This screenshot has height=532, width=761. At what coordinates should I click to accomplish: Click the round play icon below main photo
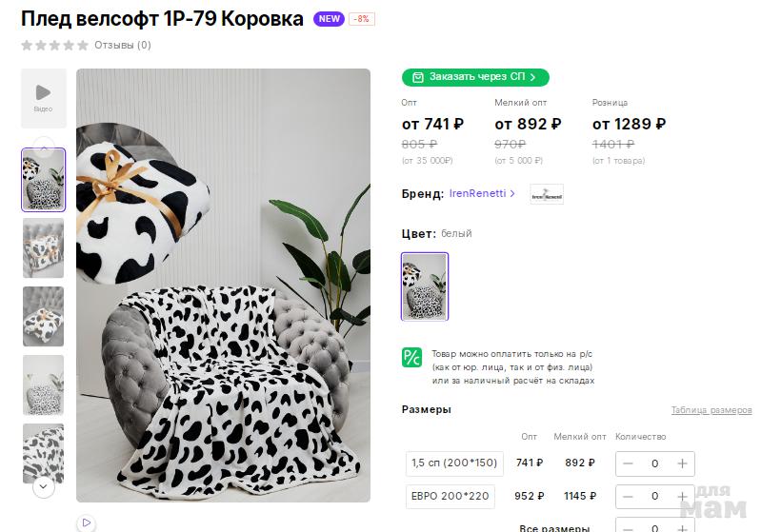point(87,522)
